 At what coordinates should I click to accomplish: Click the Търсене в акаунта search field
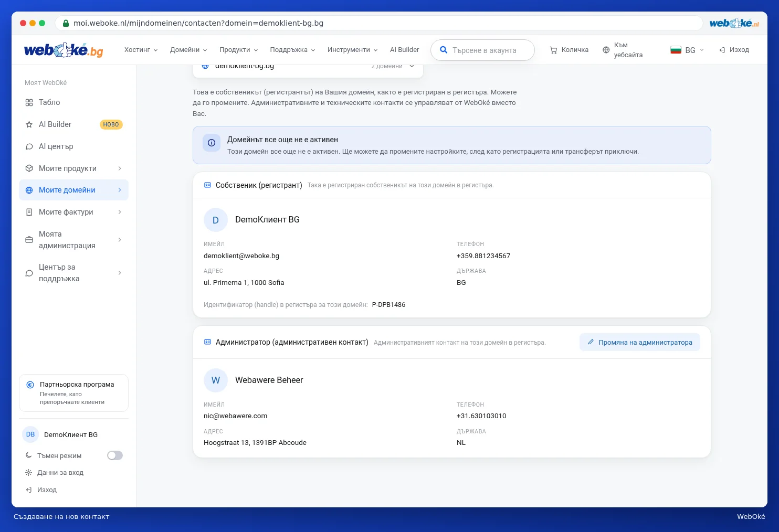[482, 50]
